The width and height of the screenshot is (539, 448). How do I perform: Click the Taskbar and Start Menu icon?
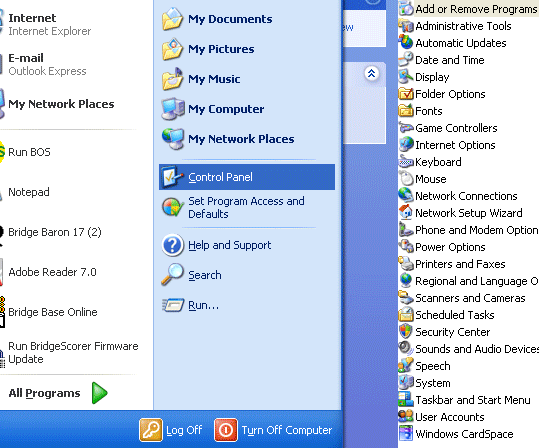coord(406,400)
